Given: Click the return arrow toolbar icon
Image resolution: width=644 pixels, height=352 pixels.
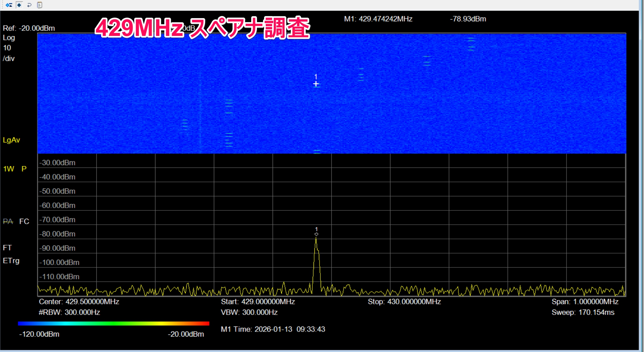Looking at the screenshot, I should coord(29,5).
